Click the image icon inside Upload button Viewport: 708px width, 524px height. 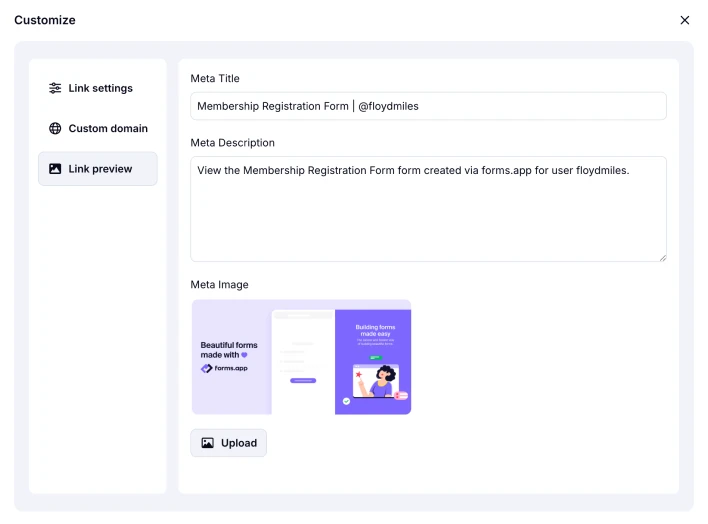(208, 443)
